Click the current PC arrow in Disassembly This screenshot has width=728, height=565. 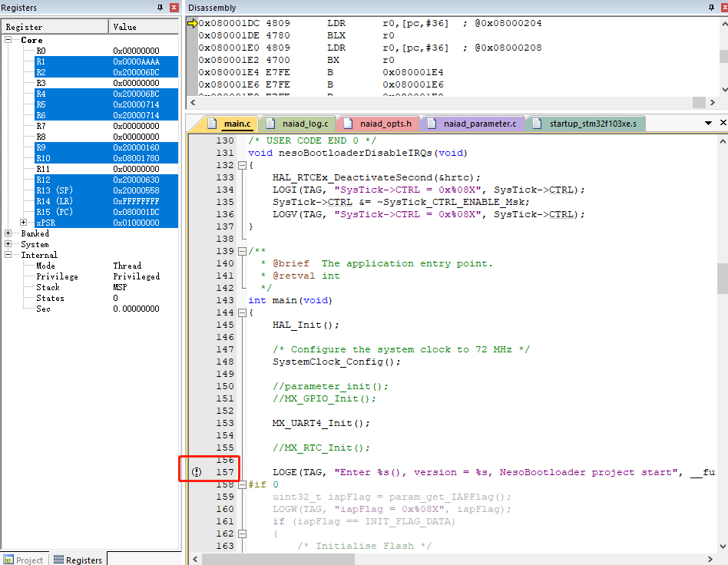(192, 23)
